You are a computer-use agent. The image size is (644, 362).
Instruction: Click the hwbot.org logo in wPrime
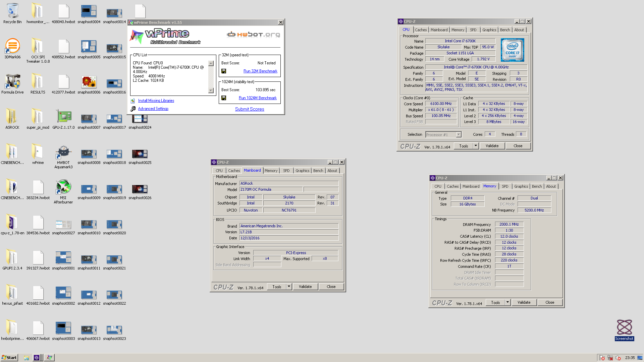pyautogui.click(x=253, y=34)
